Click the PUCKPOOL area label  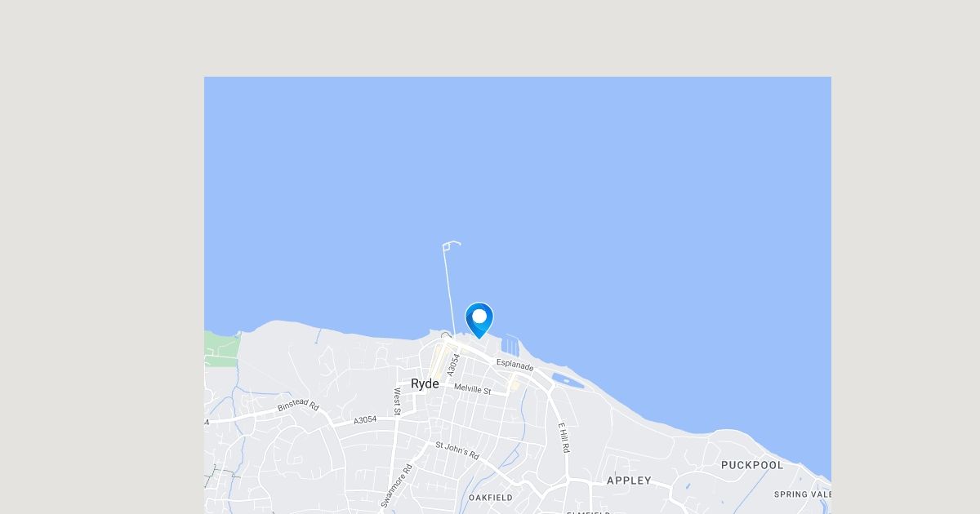coord(752,465)
